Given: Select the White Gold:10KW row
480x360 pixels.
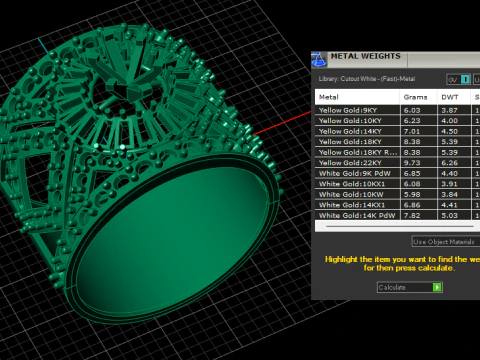Looking at the screenshot, I should click(x=397, y=195).
